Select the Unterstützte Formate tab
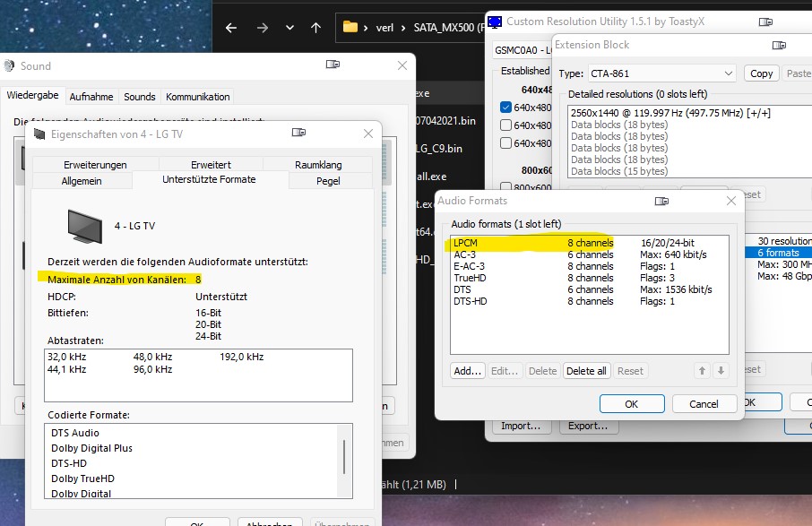 pyautogui.click(x=209, y=179)
